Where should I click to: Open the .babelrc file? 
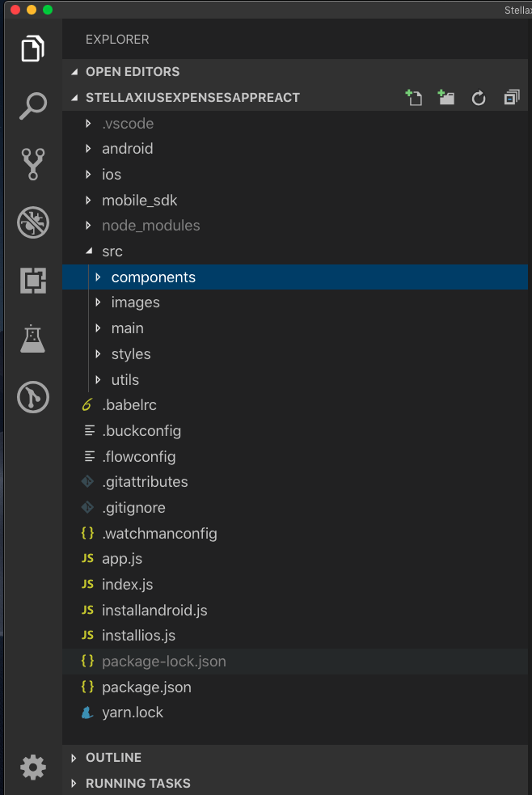pos(295,405)
